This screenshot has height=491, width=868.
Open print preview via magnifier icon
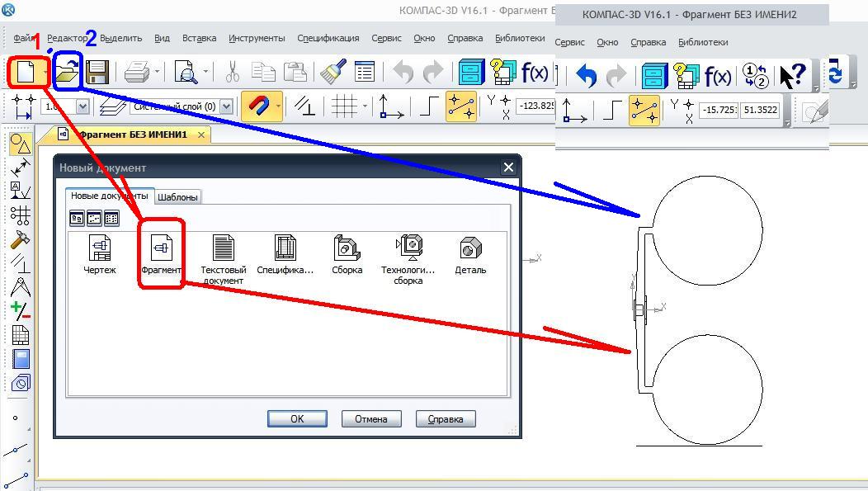click(186, 72)
